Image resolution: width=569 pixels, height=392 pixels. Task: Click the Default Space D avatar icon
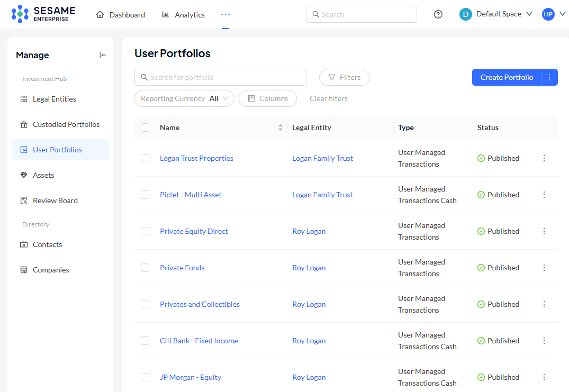[x=466, y=14]
